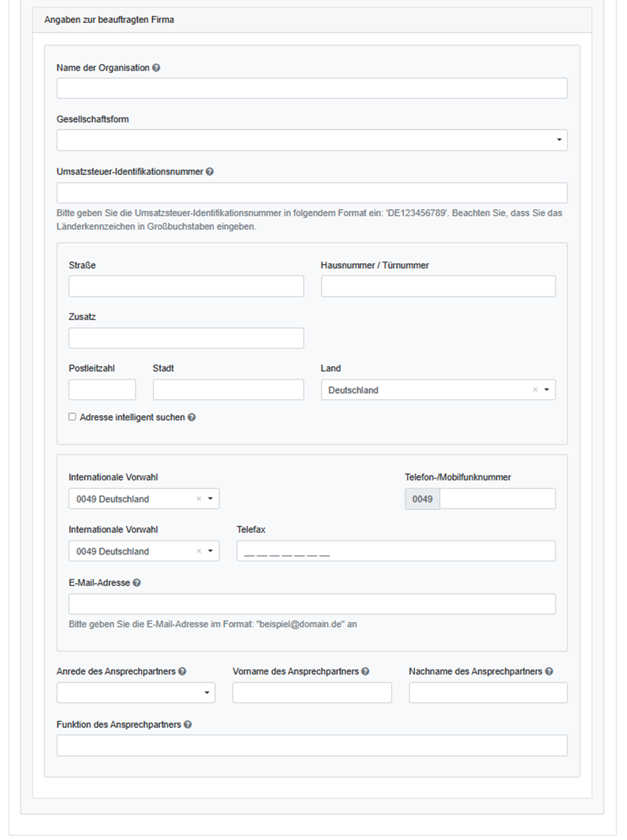Click help icon for Vorname des Ansprechpartners
This screenshot has height=840, width=627.
366,672
